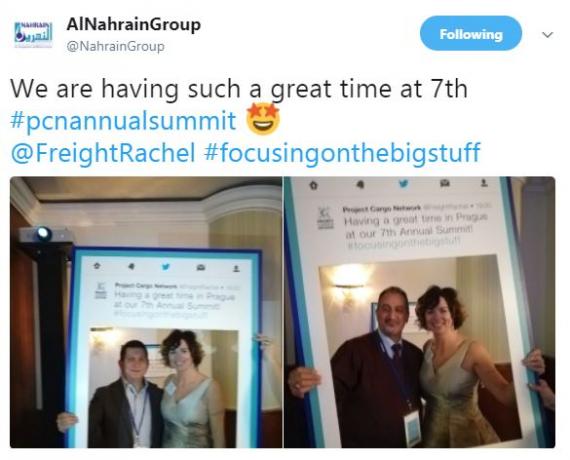Open the #pcnannualsummit hashtag
The image size is (570, 460).
tap(123, 120)
